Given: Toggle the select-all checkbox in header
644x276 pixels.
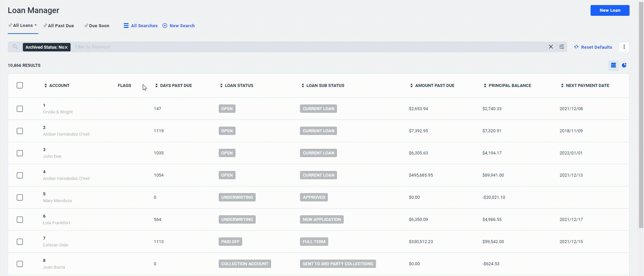Looking at the screenshot, I should coord(20,85).
